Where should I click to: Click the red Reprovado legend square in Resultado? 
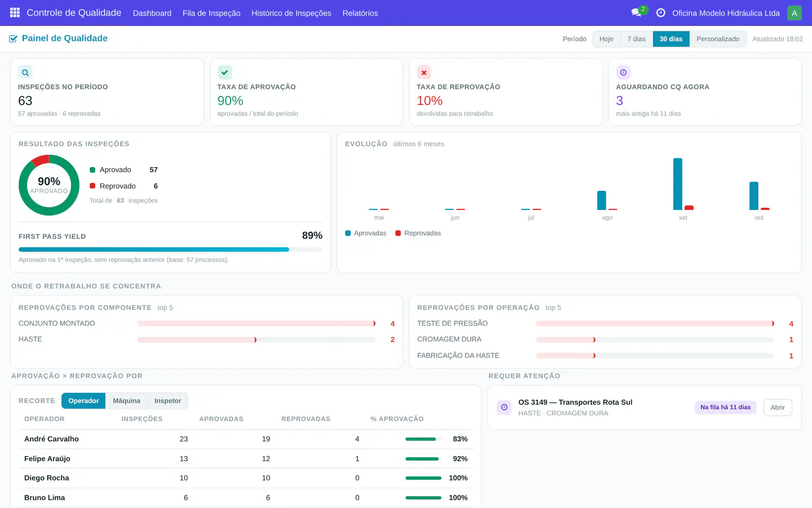(x=92, y=186)
